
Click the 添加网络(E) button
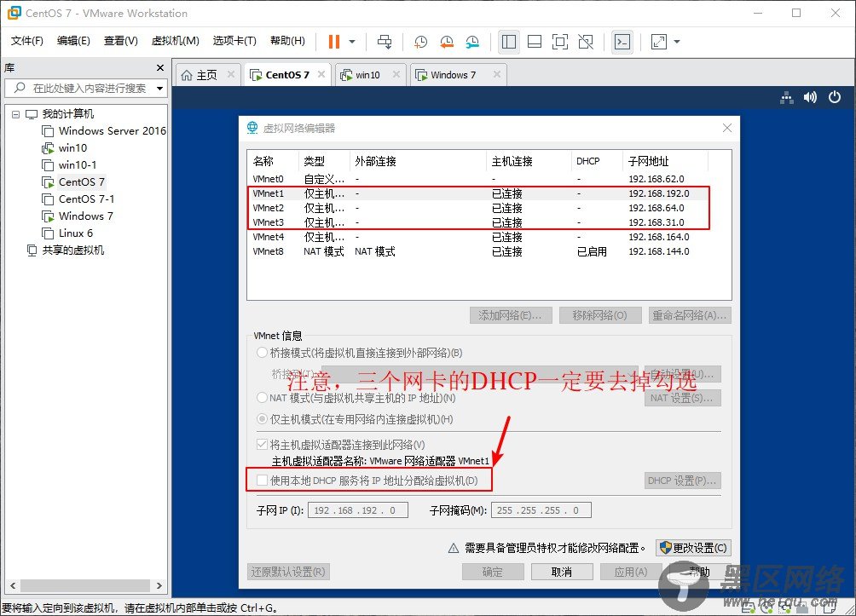coord(511,315)
